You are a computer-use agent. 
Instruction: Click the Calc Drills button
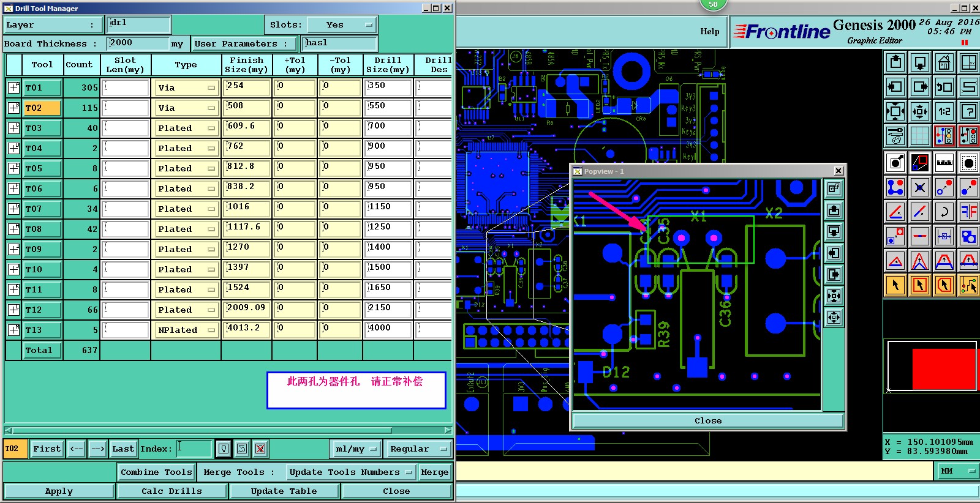pos(171,491)
